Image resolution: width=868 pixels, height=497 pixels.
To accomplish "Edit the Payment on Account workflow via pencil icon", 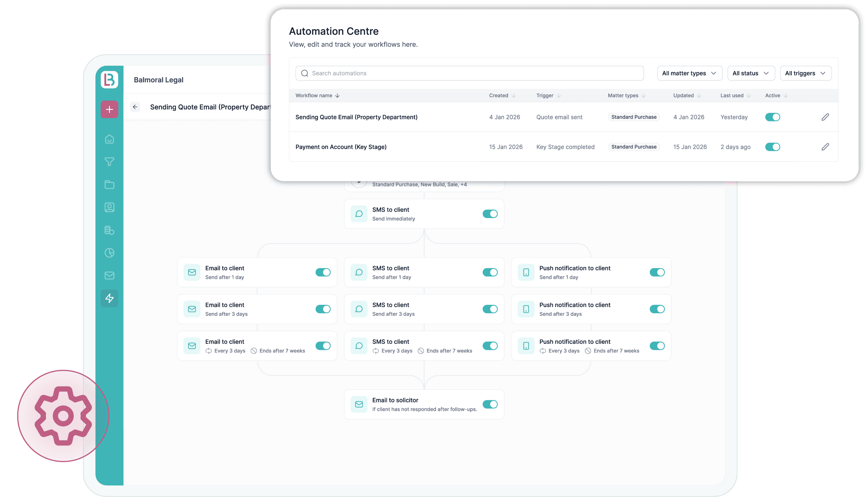I will pyautogui.click(x=825, y=147).
